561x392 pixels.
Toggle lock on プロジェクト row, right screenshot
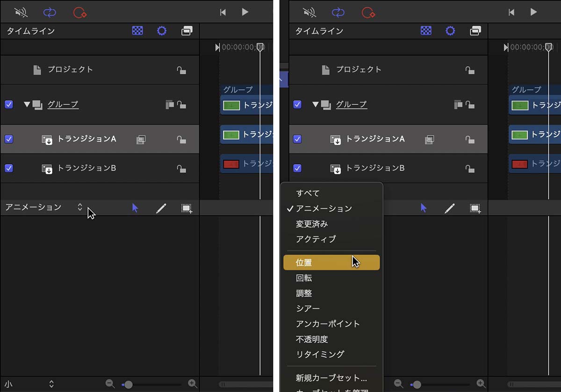tap(470, 71)
